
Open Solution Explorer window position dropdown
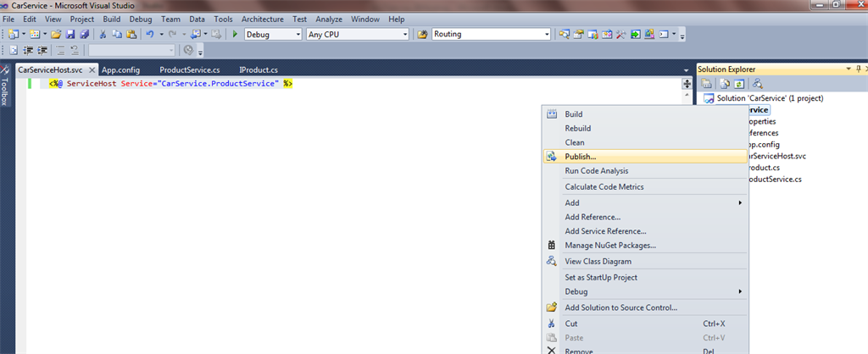point(849,69)
